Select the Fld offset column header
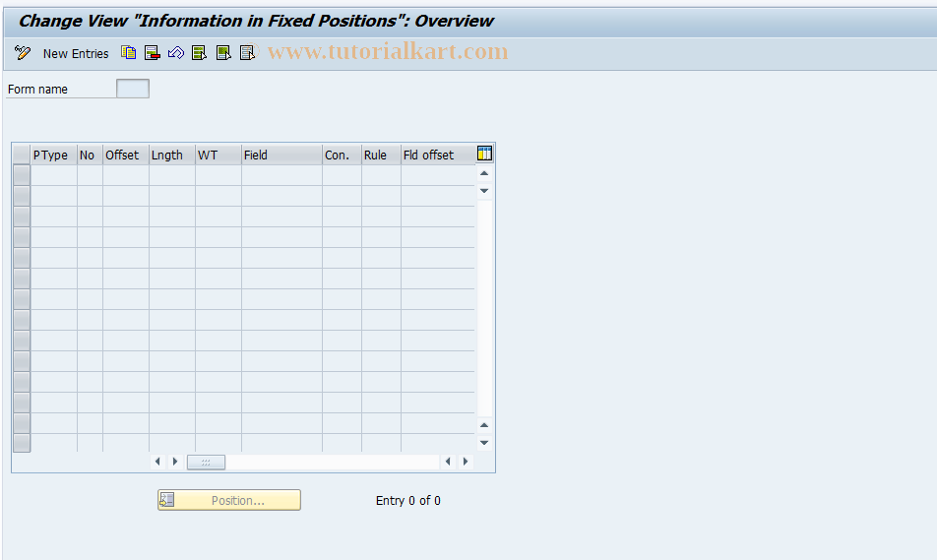Viewport: 937px width, 560px height. click(x=438, y=155)
